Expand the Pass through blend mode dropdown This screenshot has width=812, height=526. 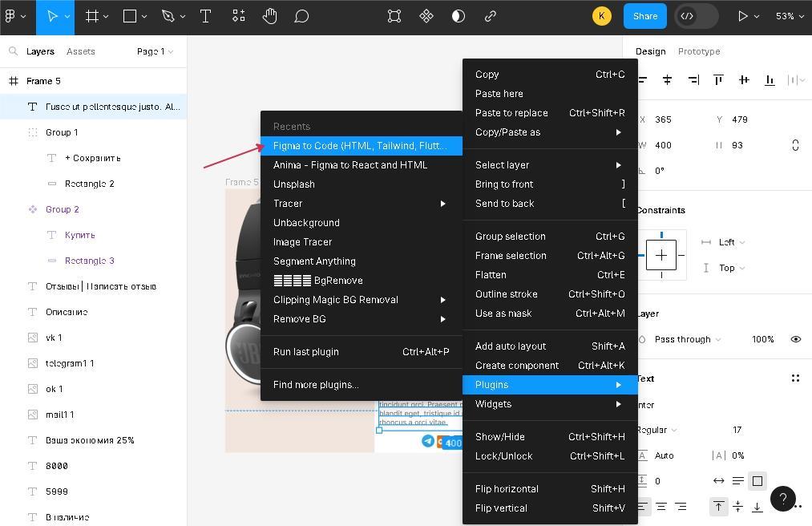click(x=687, y=339)
